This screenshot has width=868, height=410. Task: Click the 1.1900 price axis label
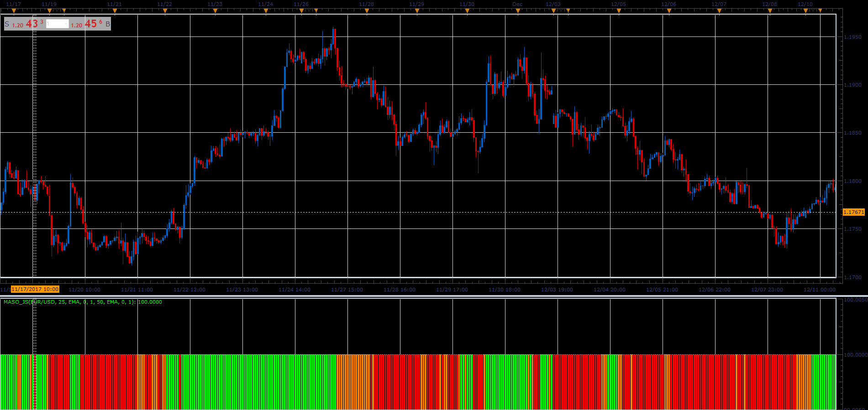pos(852,85)
